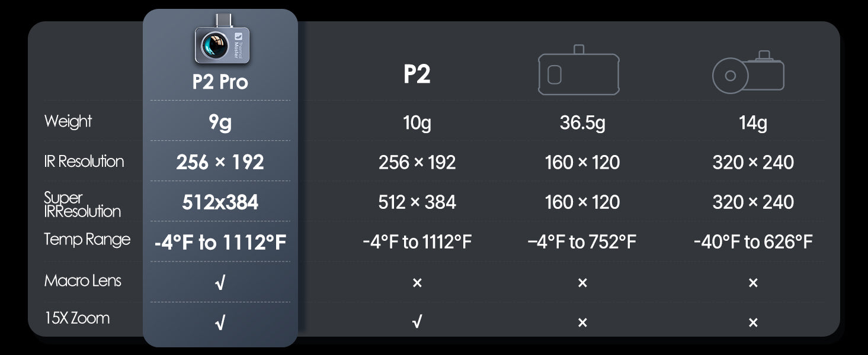Click the 14g column Macro Lens cross
The width and height of the screenshot is (868, 355).
pyautogui.click(x=753, y=283)
